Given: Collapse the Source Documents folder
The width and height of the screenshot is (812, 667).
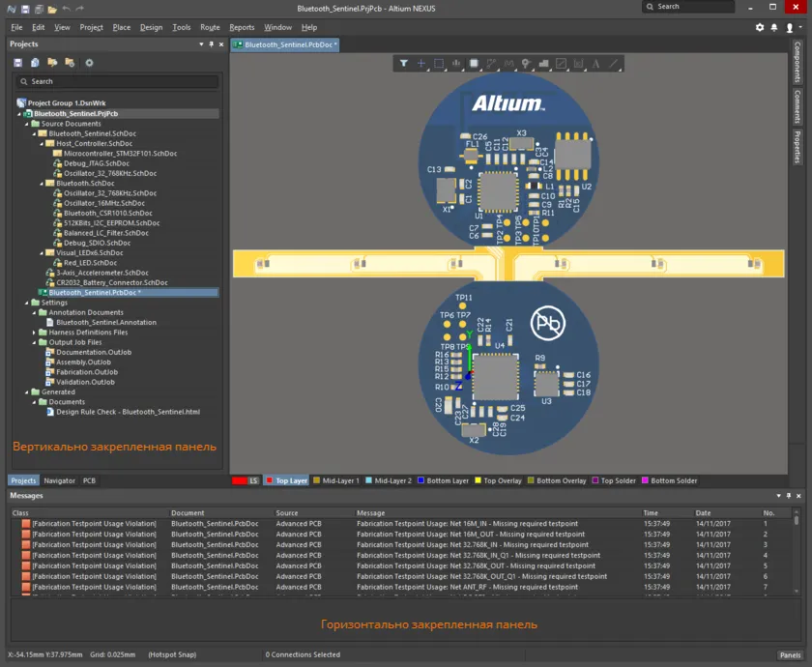Looking at the screenshot, I should click(x=27, y=124).
